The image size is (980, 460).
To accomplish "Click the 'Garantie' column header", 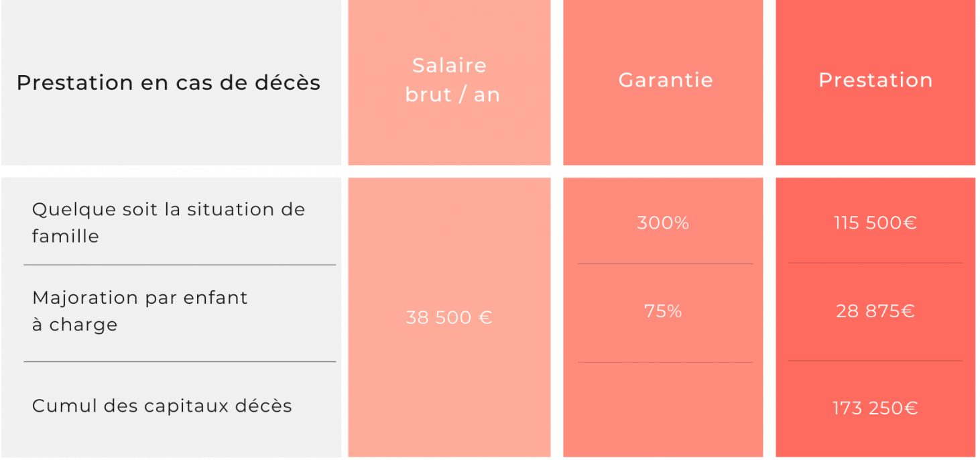I will [x=665, y=80].
